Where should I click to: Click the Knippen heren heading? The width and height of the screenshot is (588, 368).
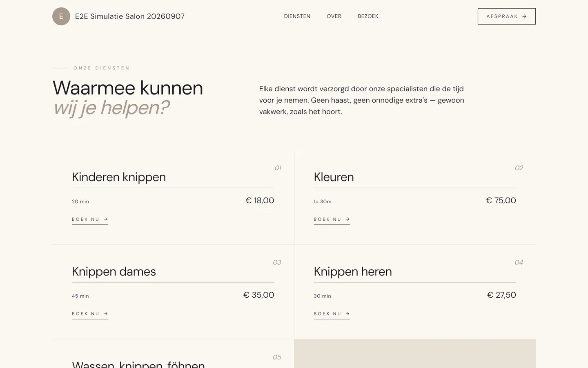353,272
